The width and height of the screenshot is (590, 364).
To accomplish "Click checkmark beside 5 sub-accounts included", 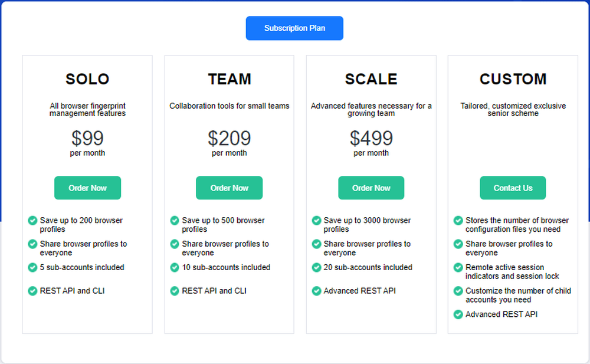I will pyautogui.click(x=32, y=267).
